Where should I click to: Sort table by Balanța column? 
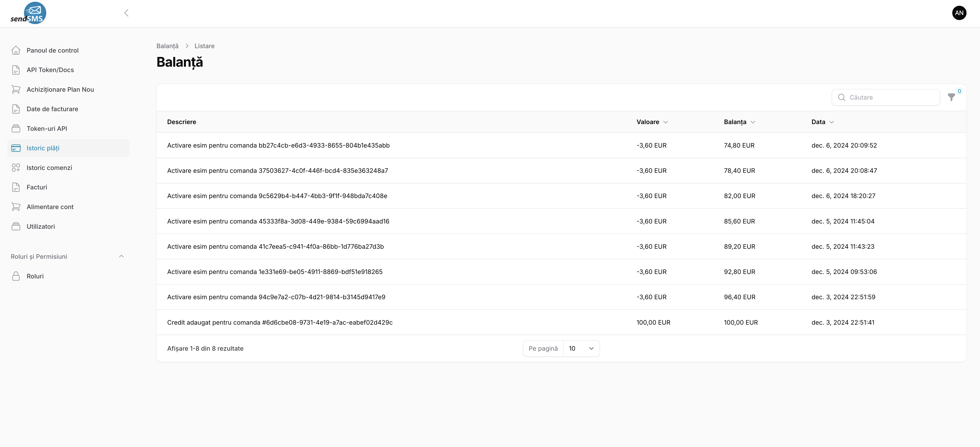(x=739, y=122)
